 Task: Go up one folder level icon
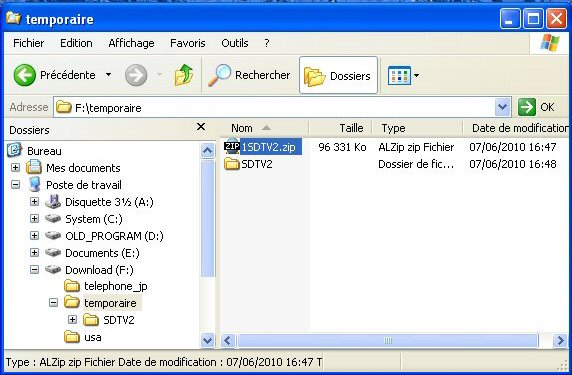click(183, 75)
